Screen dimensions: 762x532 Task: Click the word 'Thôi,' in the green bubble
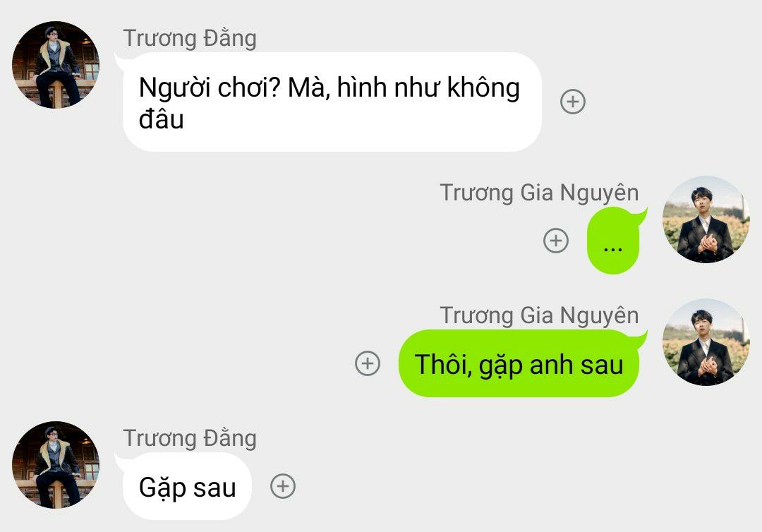pyautogui.click(x=443, y=364)
